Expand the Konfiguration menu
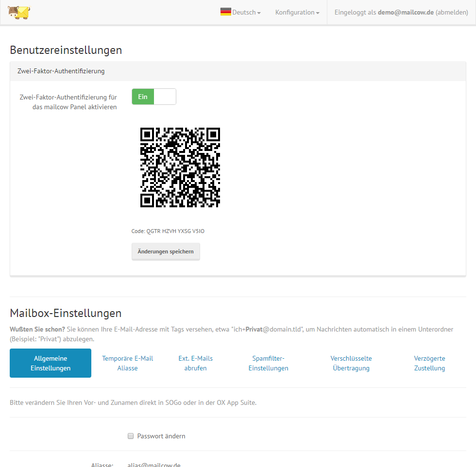Image resolution: width=476 pixels, height=467 pixels. tap(297, 13)
